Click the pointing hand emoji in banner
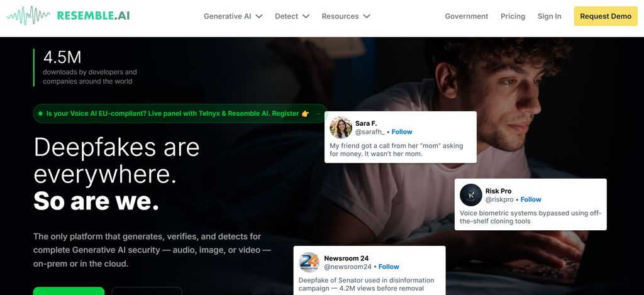This screenshot has width=644, height=295. point(306,114)
